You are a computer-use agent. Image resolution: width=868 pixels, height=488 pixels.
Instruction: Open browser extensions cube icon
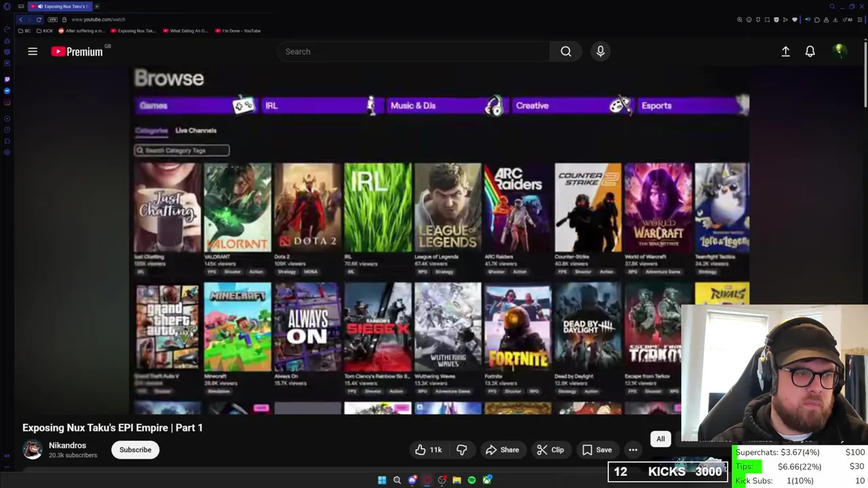coord(817,20)
